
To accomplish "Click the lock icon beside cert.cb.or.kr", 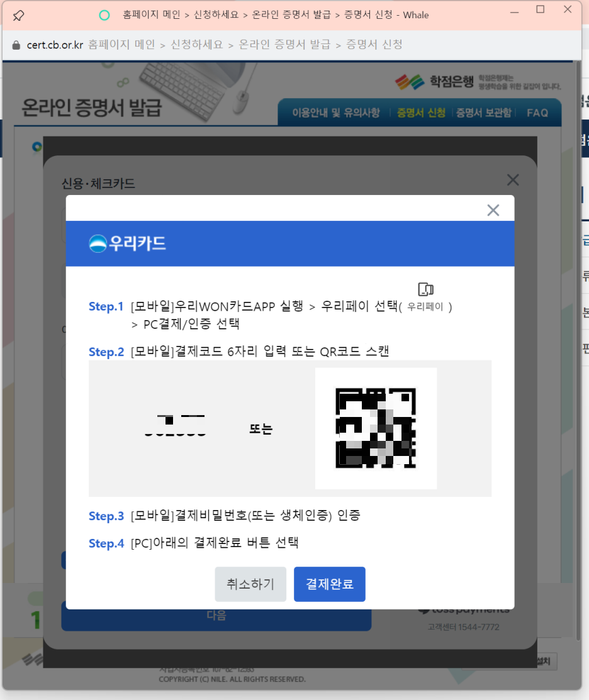I will point(16,45).
